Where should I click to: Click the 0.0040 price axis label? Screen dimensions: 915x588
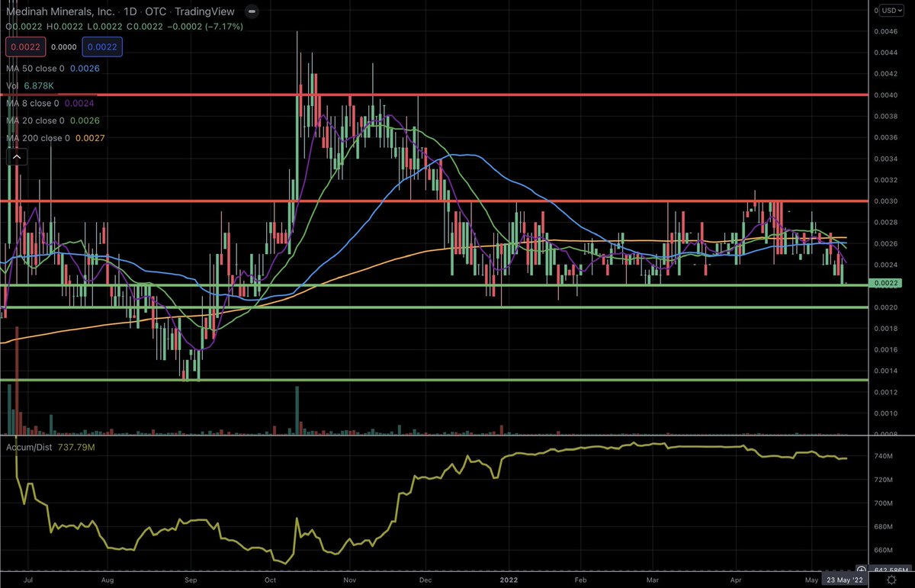pyautogui.click(x=887, y=95)
